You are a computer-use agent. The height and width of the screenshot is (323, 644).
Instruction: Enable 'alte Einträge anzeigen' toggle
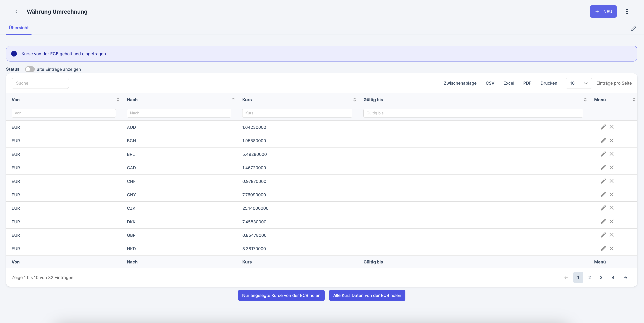30,69
